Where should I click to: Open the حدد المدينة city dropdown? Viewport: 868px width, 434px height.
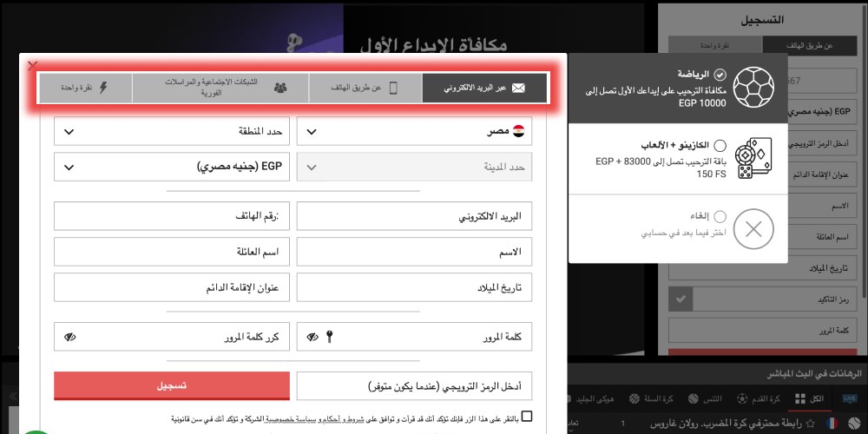(x=414, y=167)
